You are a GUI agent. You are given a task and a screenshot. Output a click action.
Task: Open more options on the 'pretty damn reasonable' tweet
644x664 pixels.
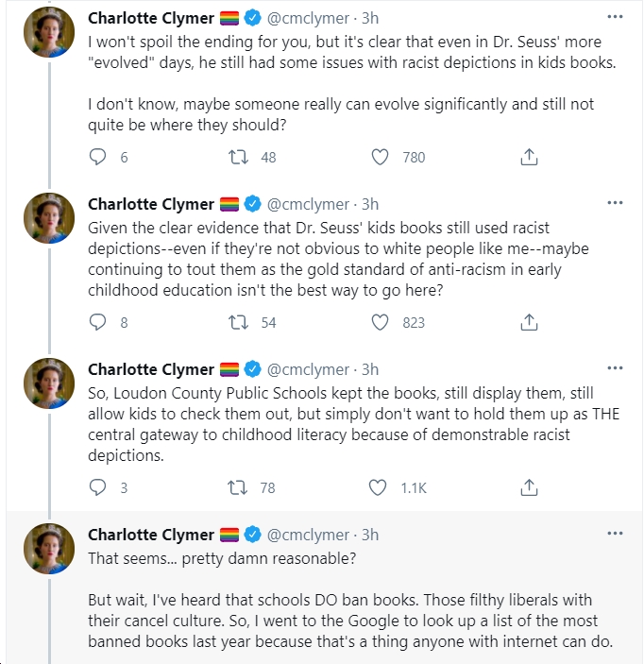(x=615, y=533)
